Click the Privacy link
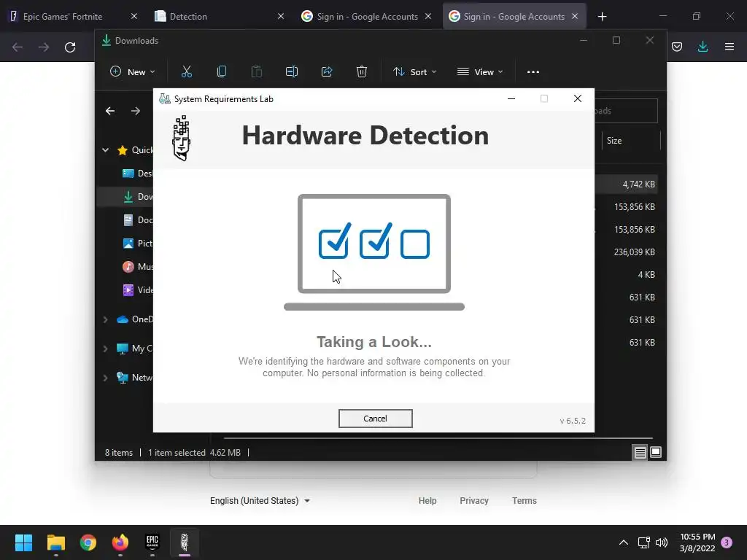 tap(474, 501)
